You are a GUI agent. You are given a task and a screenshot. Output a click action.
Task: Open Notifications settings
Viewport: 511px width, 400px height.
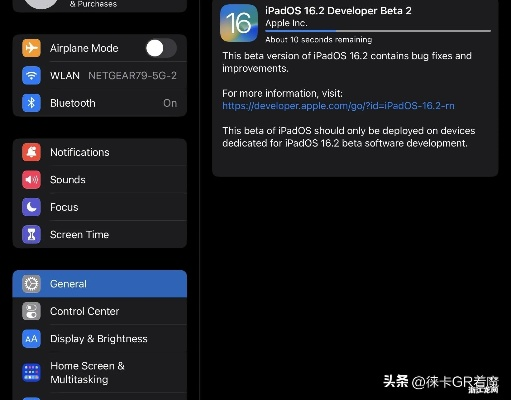[100, 152]
